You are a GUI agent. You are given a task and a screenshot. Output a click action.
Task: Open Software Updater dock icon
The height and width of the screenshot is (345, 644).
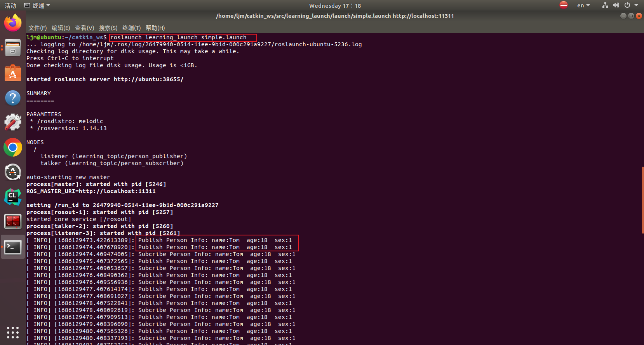[x=13, y=172]
